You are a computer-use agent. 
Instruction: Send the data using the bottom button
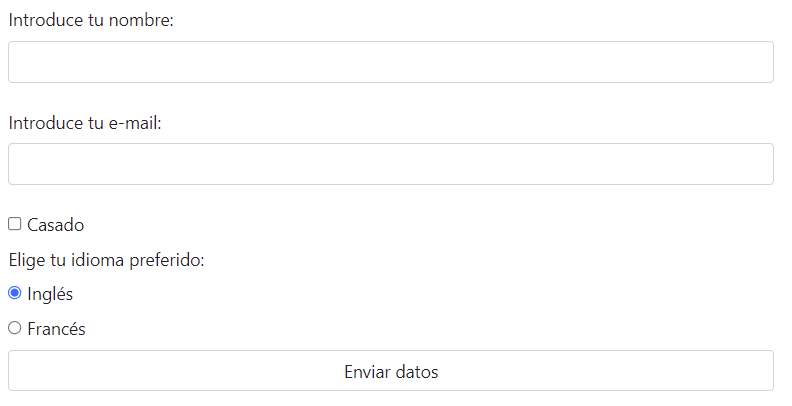click(x=391, y=371)
